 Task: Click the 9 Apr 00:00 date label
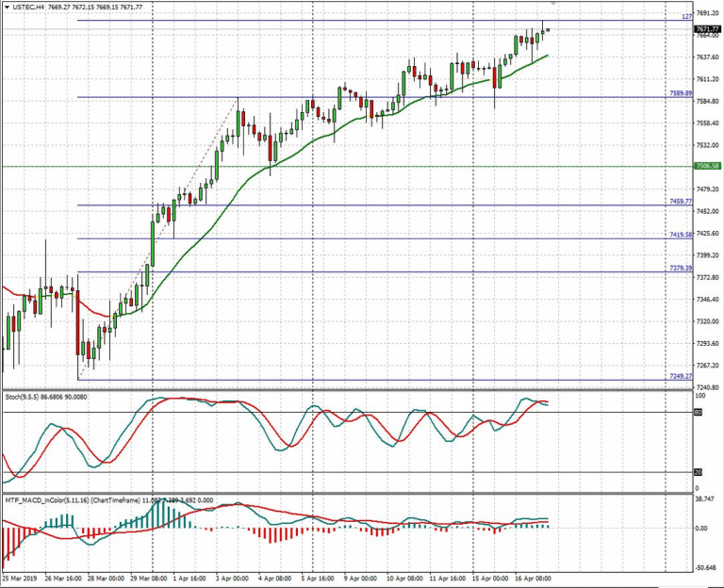tap(360, 579)
